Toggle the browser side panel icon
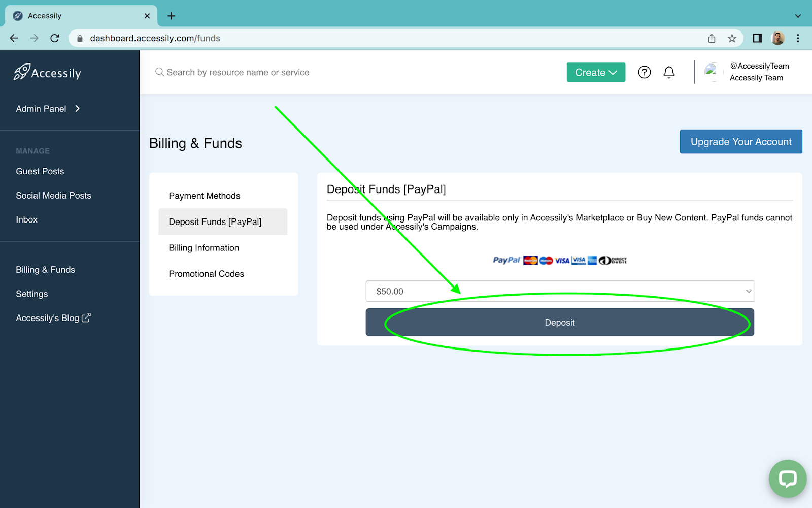The image size is (812, 508). [757, 38]
